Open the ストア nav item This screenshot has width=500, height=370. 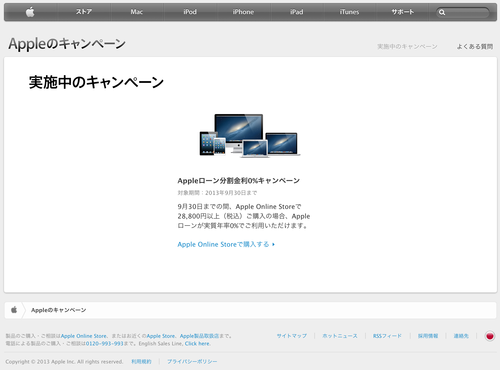pos(84,12)
